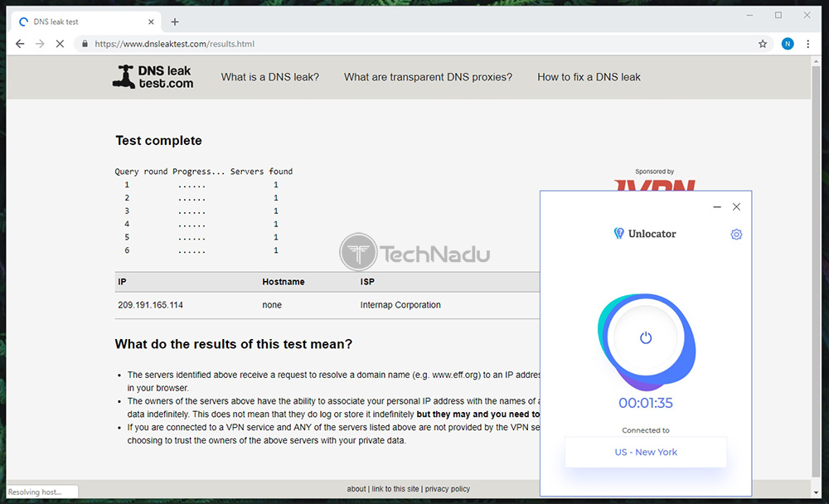
Task: Click the page scrollbar down arrow
Action: pos(817,492)
